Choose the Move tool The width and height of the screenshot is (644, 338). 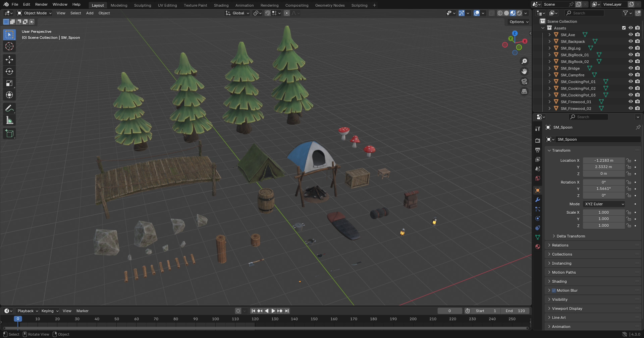[9, 60]
